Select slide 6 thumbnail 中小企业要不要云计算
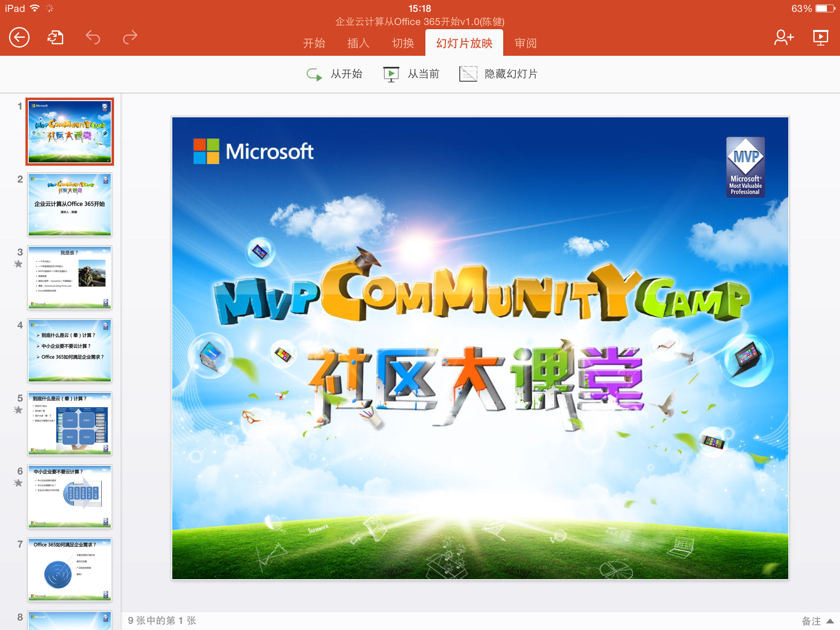The width and height of the screenshot is (840, 630). (x=70, y=497)
